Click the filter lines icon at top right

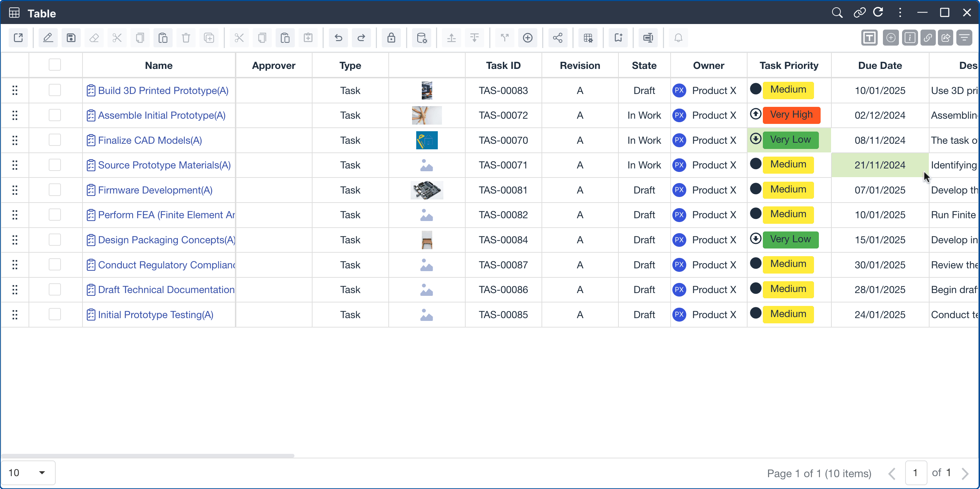(x=964, y=38)
